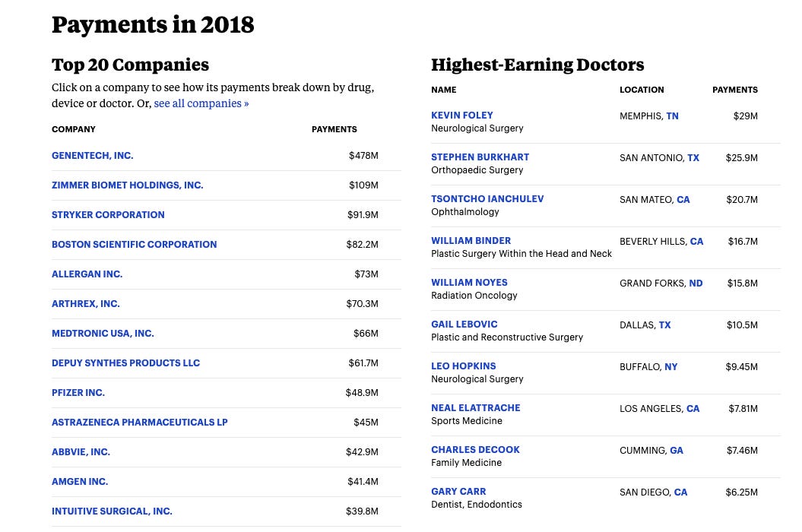Click 'Dentist, Endodontics' specialty text
The height and width of the screenshot is (532, 802).
pos(477,505)
